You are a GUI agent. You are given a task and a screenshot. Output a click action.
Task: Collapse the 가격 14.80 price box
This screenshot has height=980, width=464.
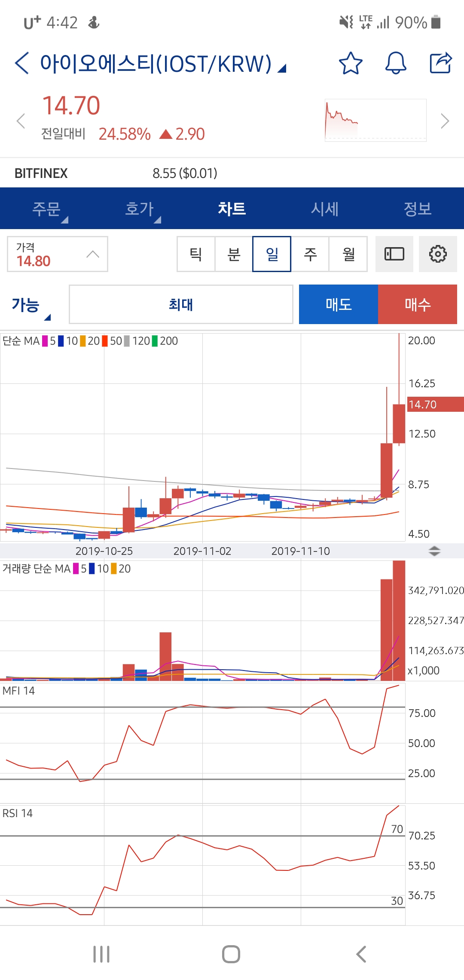tap(57, 254)
